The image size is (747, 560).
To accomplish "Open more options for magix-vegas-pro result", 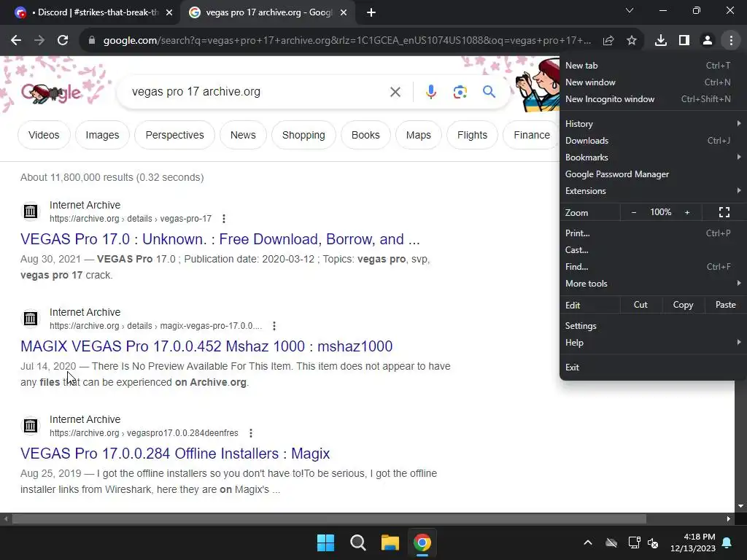I will (274, 326).
